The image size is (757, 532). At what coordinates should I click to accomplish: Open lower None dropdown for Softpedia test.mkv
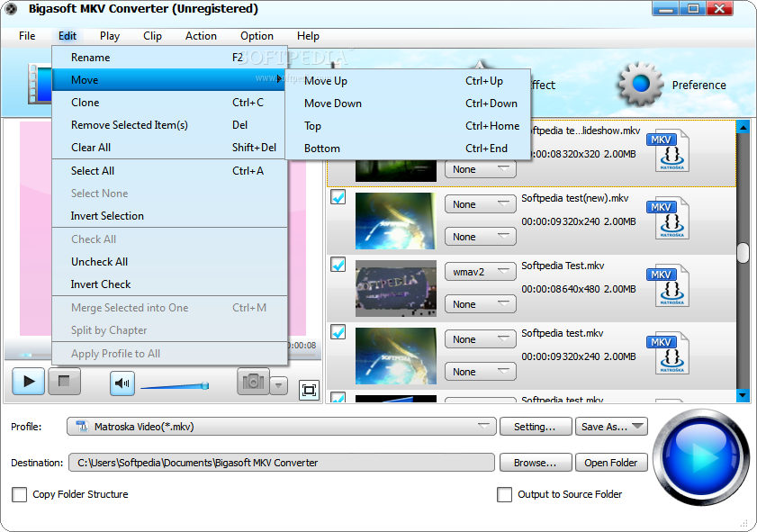pyautogui.click(x=481, y=372)
